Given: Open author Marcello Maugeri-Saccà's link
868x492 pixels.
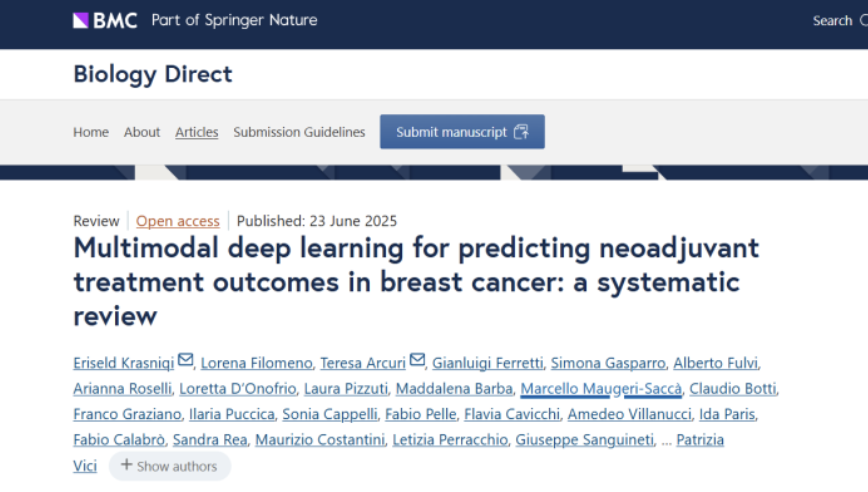Looking at the screenshot, I should (601, 389).
